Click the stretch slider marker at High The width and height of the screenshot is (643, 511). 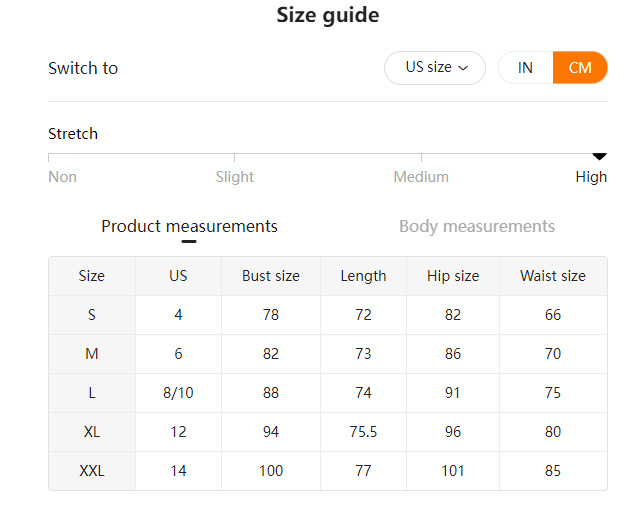pos(599,156)
